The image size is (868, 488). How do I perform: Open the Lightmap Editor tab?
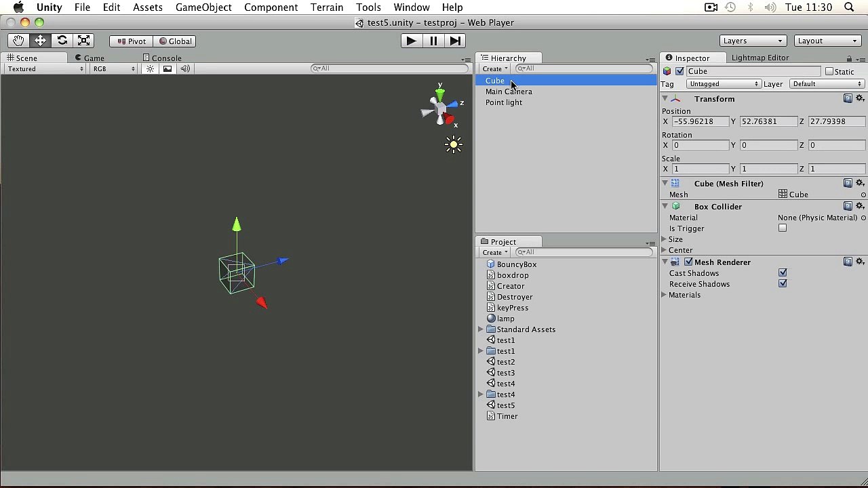[759, 58]
